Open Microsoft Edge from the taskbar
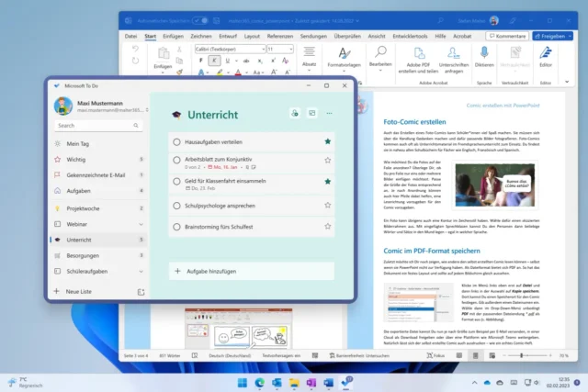The image size is (588, 392). pos(259,381)
